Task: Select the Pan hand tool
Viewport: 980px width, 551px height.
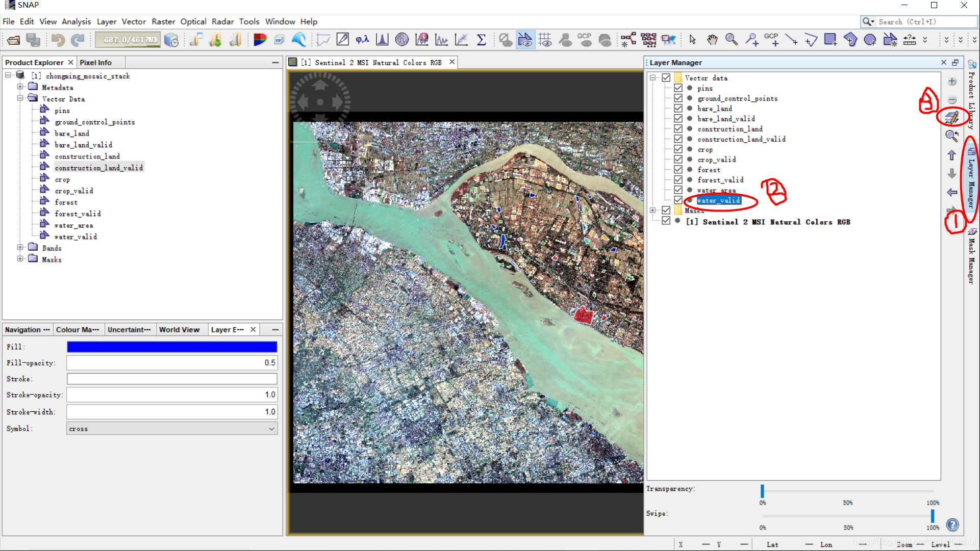Action: click(712, 40)
